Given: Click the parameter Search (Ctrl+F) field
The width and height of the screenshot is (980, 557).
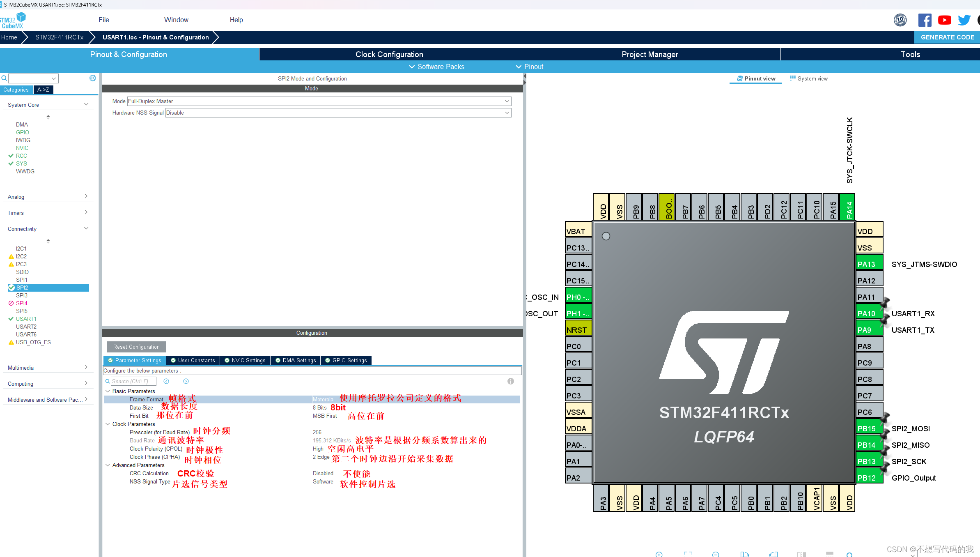Looking at the screenshot, I should pos(133,381).
